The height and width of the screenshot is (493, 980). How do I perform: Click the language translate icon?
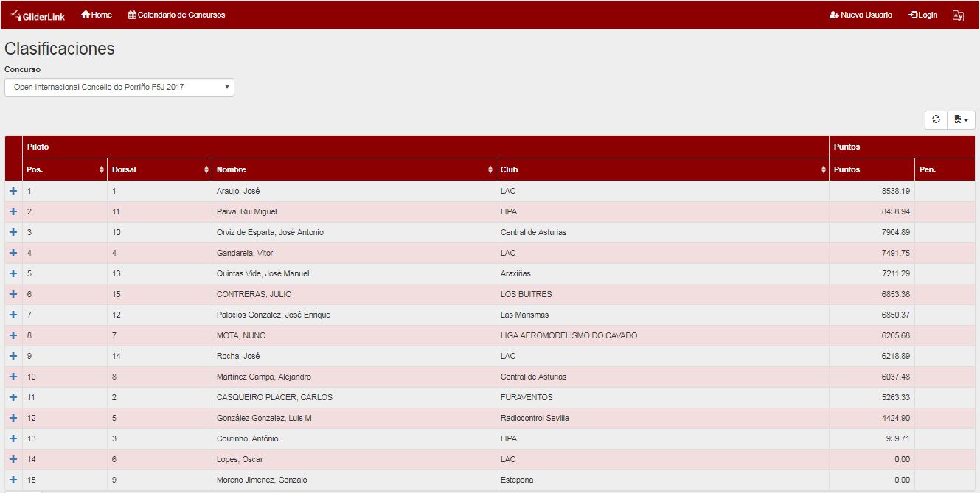[958, 15]
